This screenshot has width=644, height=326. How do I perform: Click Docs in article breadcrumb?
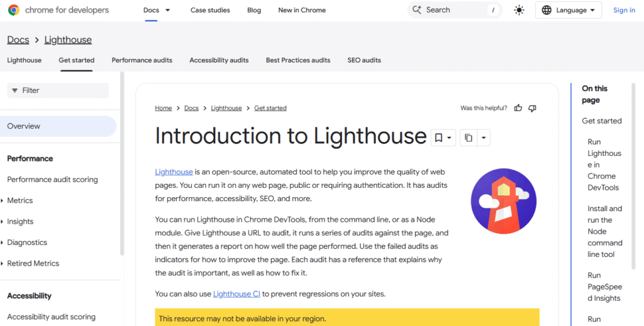191,108
